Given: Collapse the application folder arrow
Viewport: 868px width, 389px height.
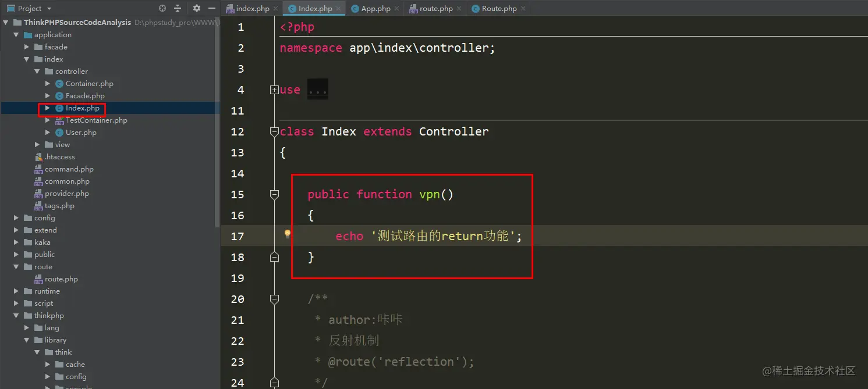Looking at the screenshot, I should coord(16,35).
